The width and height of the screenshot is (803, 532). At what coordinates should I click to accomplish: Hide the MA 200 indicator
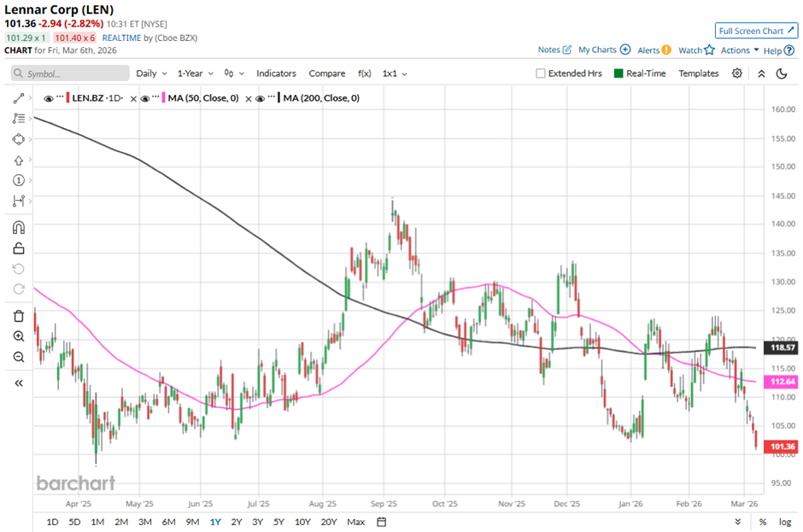260,98
